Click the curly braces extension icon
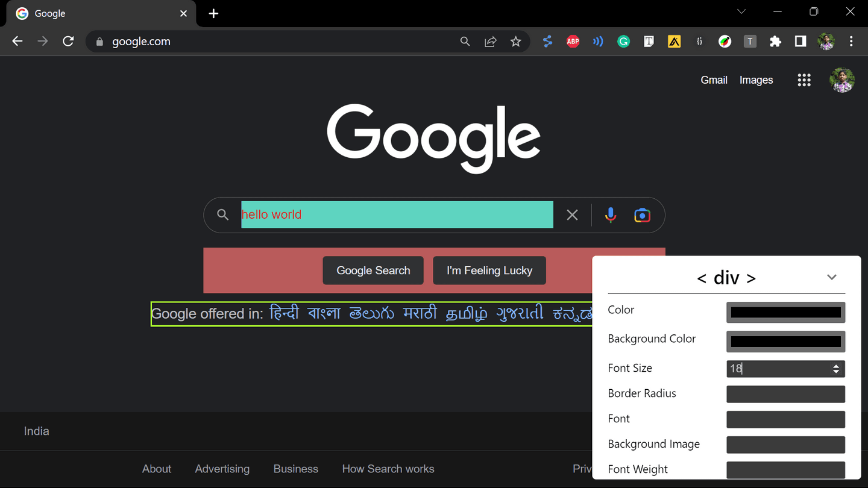The height and width of the screenshot is (488, 868). [699, 42]
